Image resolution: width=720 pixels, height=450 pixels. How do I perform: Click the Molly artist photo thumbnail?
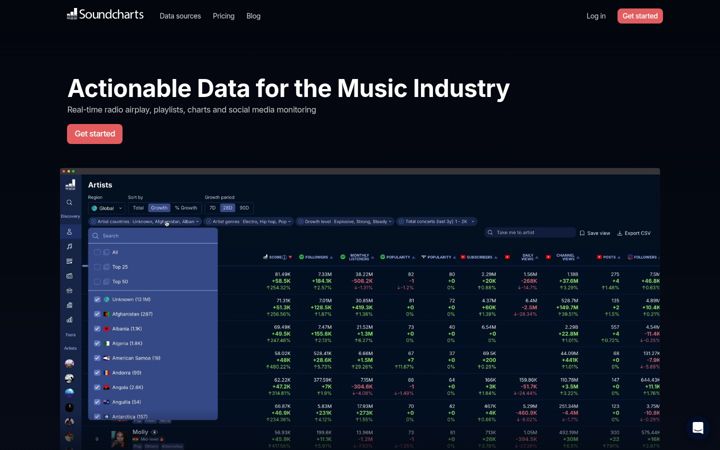(x=119, y=439)
